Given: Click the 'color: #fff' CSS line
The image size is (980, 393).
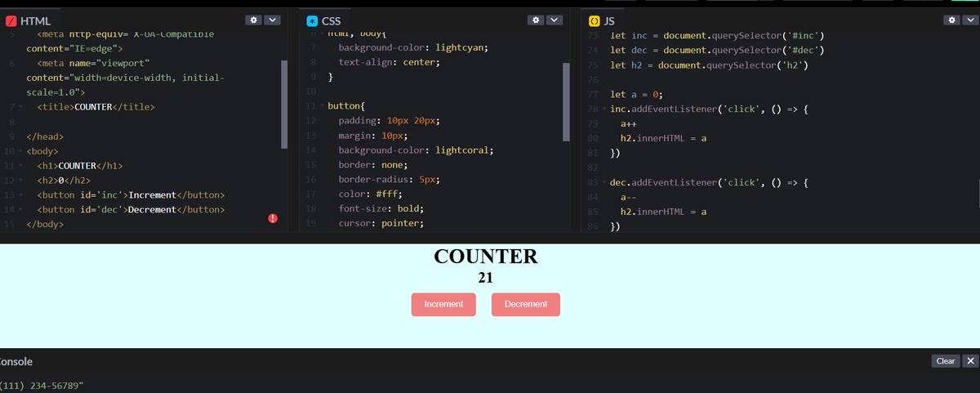Looking at the screenshot, I should (x=371, y=195).
